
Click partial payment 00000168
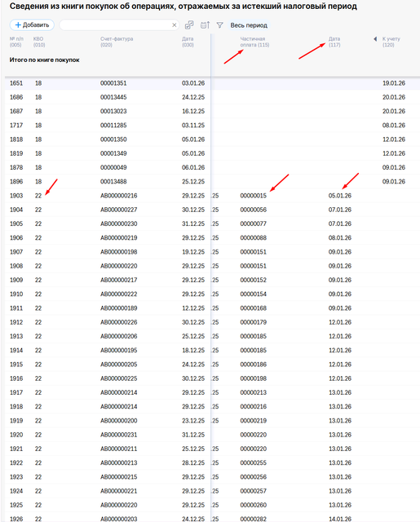click(x=254, y=308)
